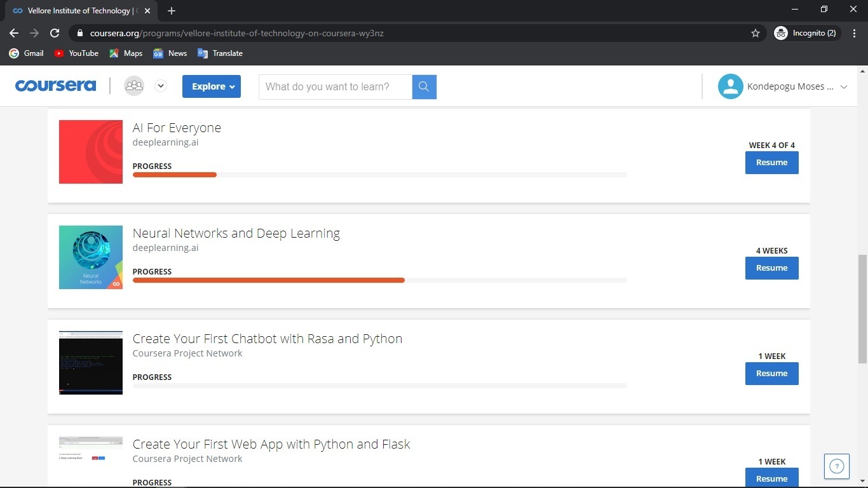
Task: Click the lock site info icon
Action: [79, 33]
